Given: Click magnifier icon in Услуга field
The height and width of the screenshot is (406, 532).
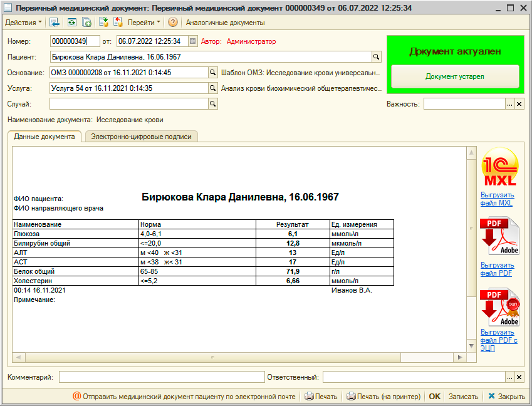Looking at the screenshot, I should (212, 88).
